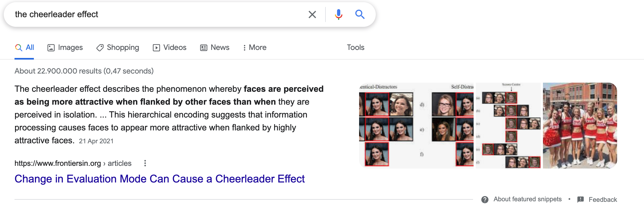Click the featured snippets question mark icon
Viewport: 644px width, 212px height.
pos(485,199)
